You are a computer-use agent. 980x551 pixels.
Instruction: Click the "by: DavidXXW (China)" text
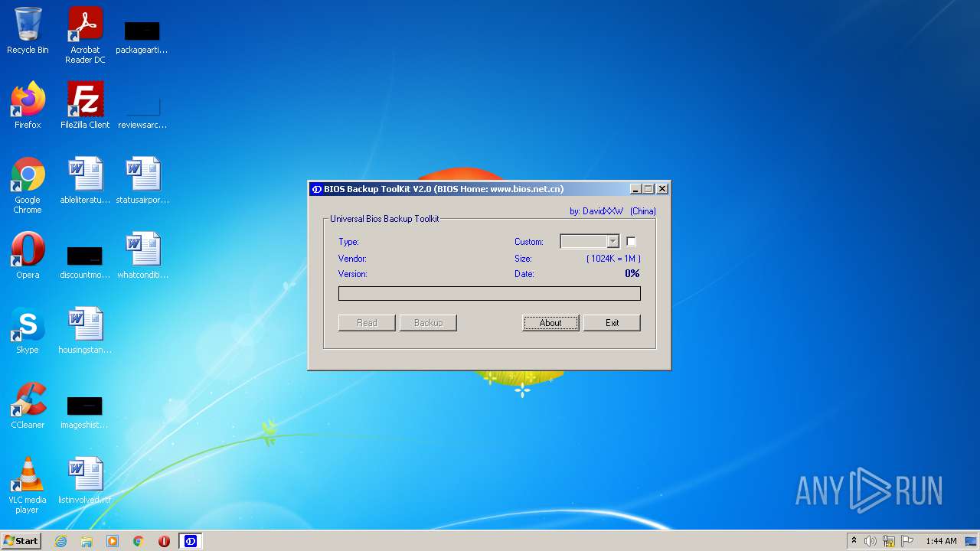coord(612,211)
